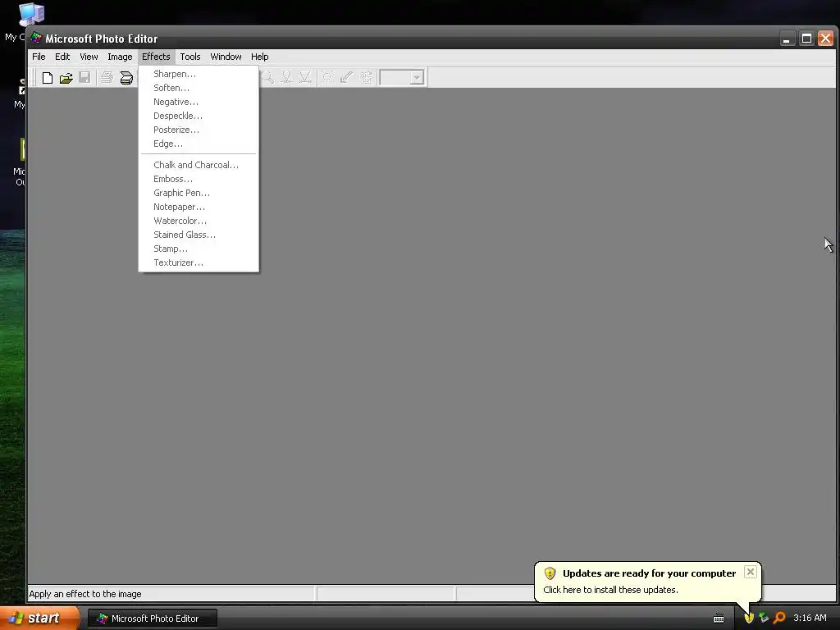Viewport: 840px width, 630px height.
Task: Close the open Effects menu
Action: [156, 57]
